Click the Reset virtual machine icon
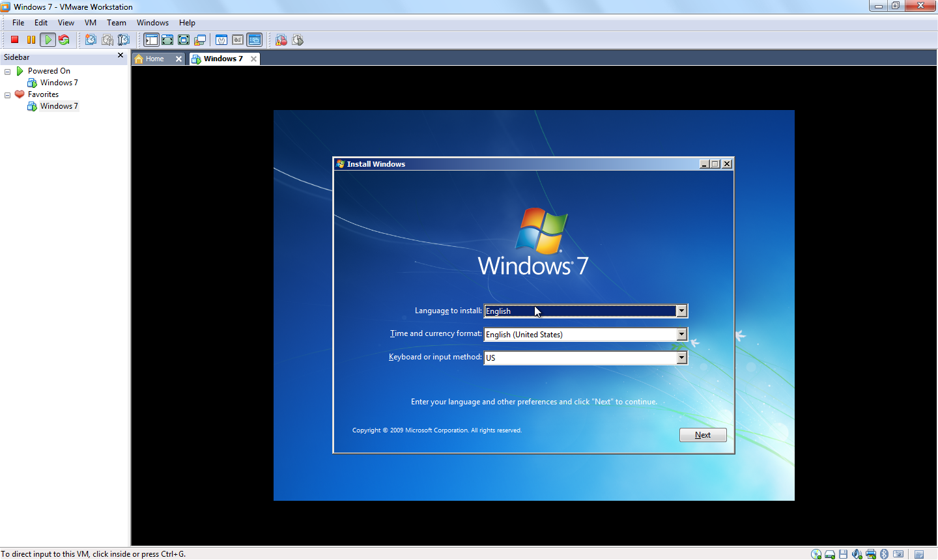 click(64, 40)
